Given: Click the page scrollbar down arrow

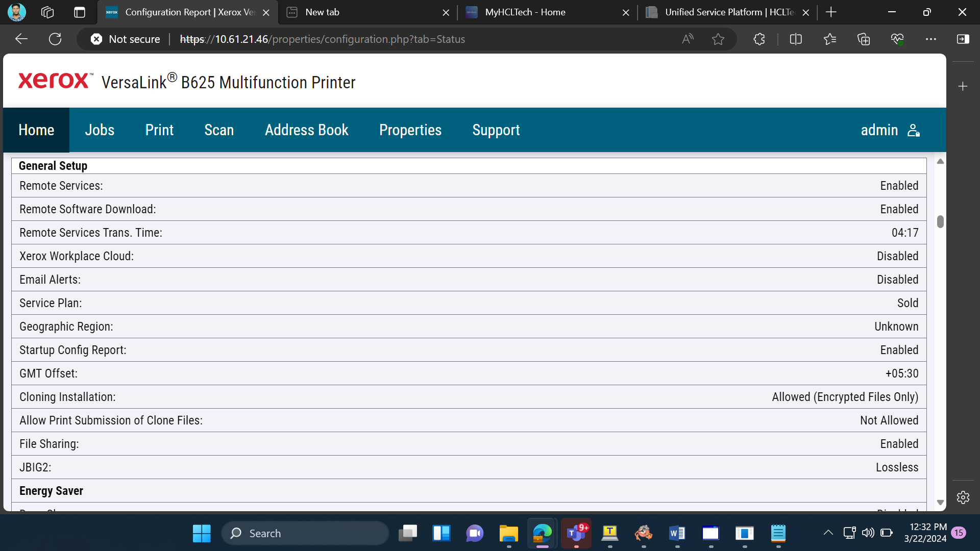Looking at the screenshot, I should [940, 503].
